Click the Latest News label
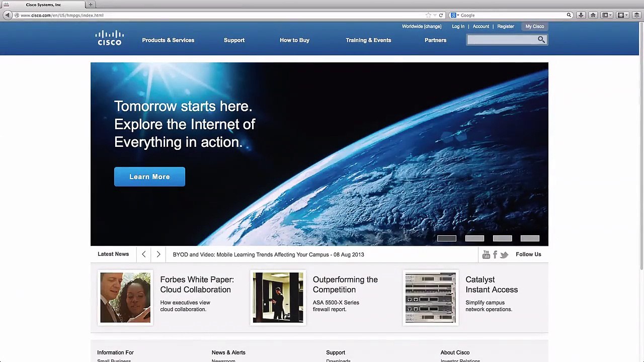This screenshot has width=644, height=362. [113, 254]
